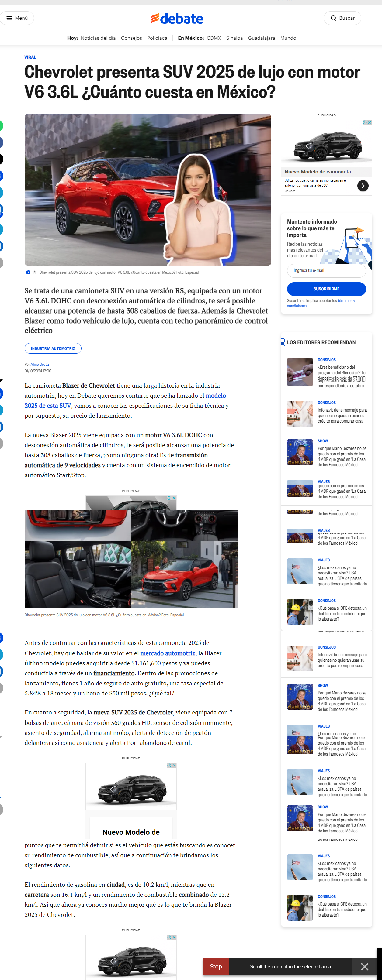Click the Blazer interior collage image
The image size is (382, 980).
(131, 559)
